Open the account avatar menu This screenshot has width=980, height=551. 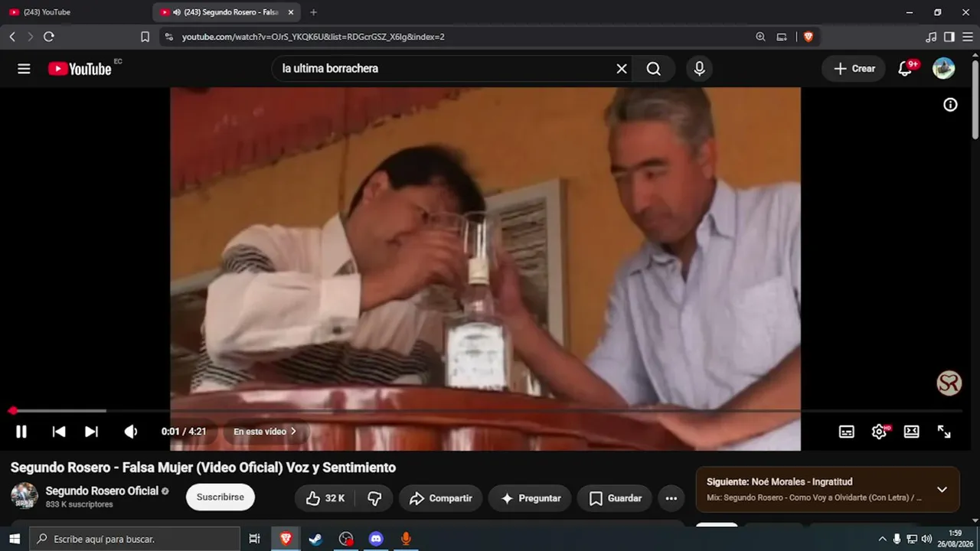[x=943, y=69]
